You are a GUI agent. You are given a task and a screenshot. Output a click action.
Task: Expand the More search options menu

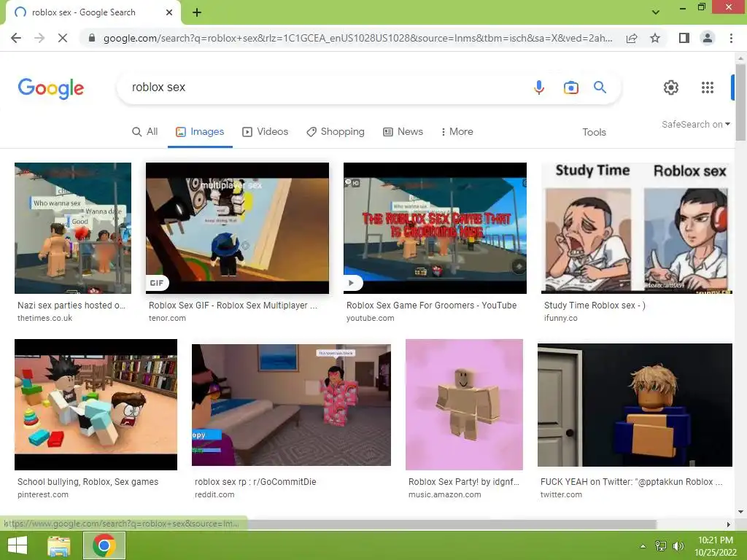point(457,132)
